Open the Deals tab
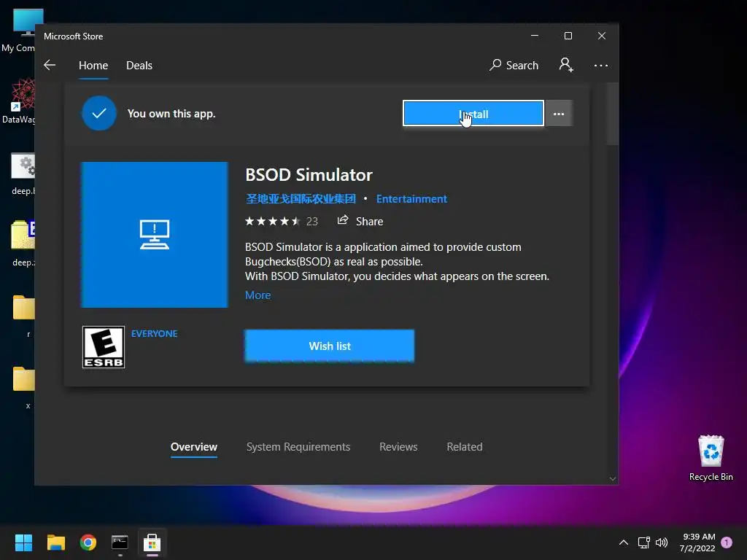This screenshot has height=560, width=747. point(139,65)
